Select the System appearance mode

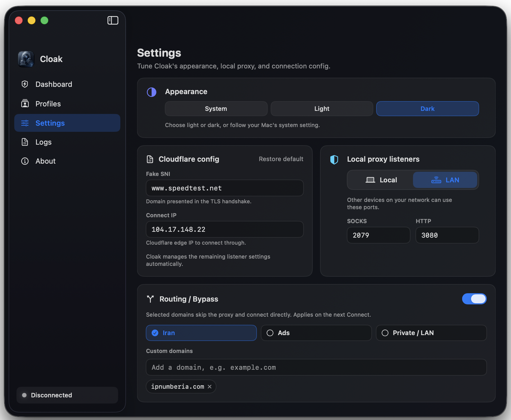point(216,109)
